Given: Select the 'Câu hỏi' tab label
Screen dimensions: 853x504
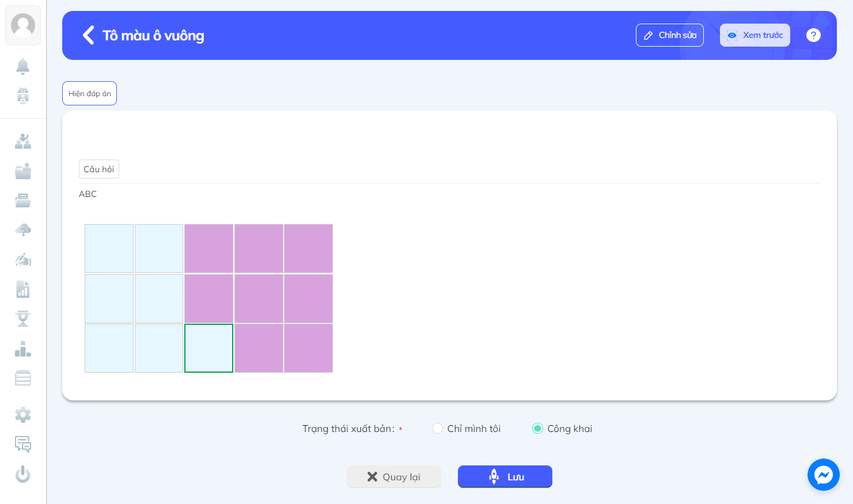Looking at the screenshot, I should pos(99,169).
